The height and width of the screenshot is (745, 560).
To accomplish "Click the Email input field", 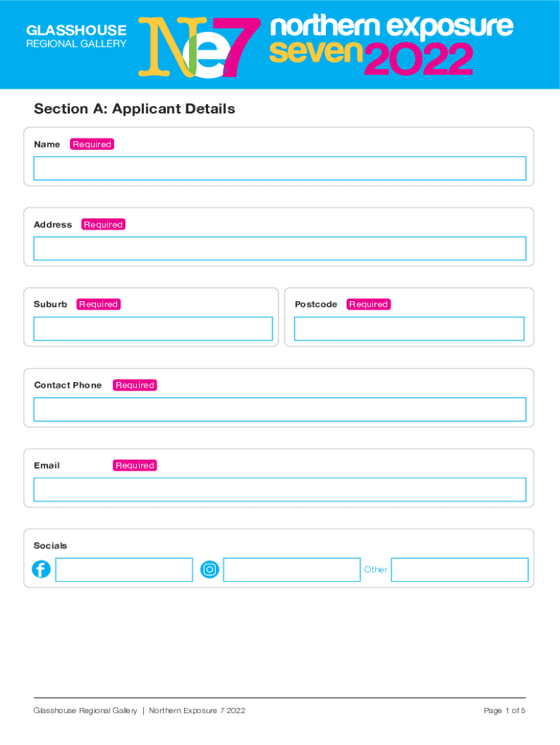I will 279,490.
